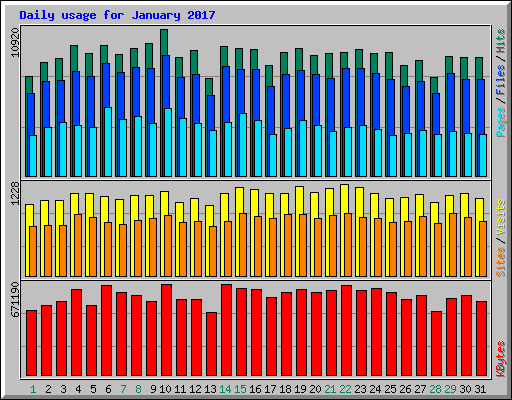The height and width of the screenshot is (400, 512).
Task: Click the KBytes legend label
Action: point(501,359)
